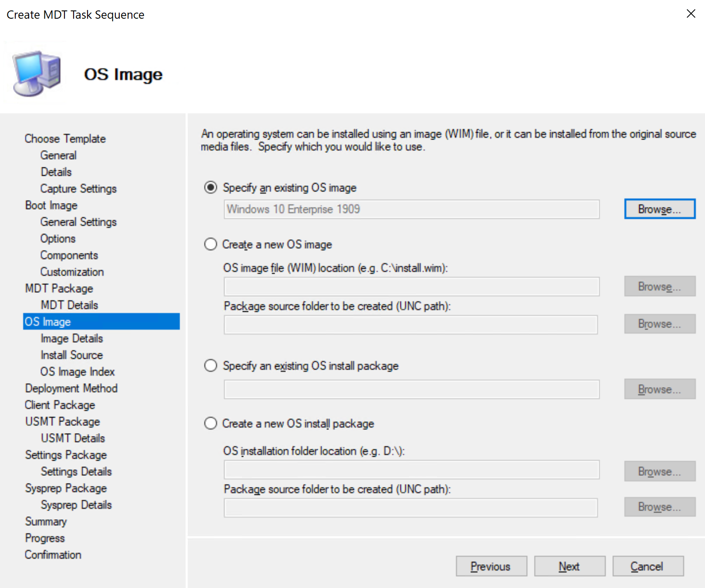Select the Specify an existing OS image radio button

[211, 187]
